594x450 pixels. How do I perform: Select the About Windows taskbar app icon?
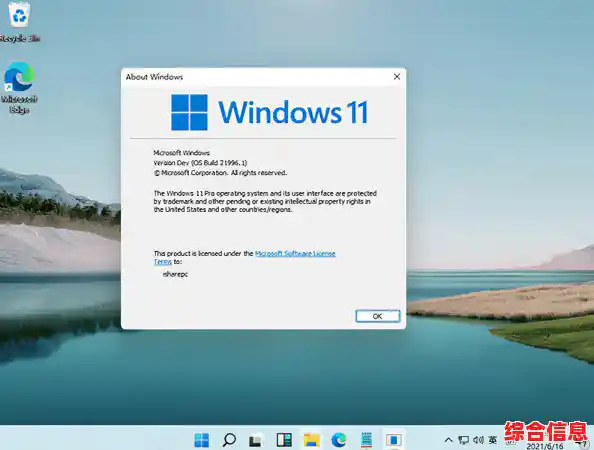click(x=394, y=440)
